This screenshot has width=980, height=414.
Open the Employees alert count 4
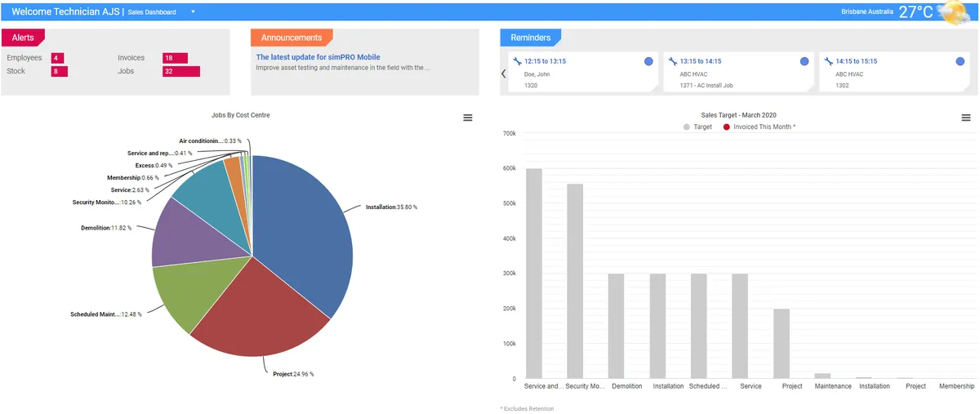click(x=57, y=58)
